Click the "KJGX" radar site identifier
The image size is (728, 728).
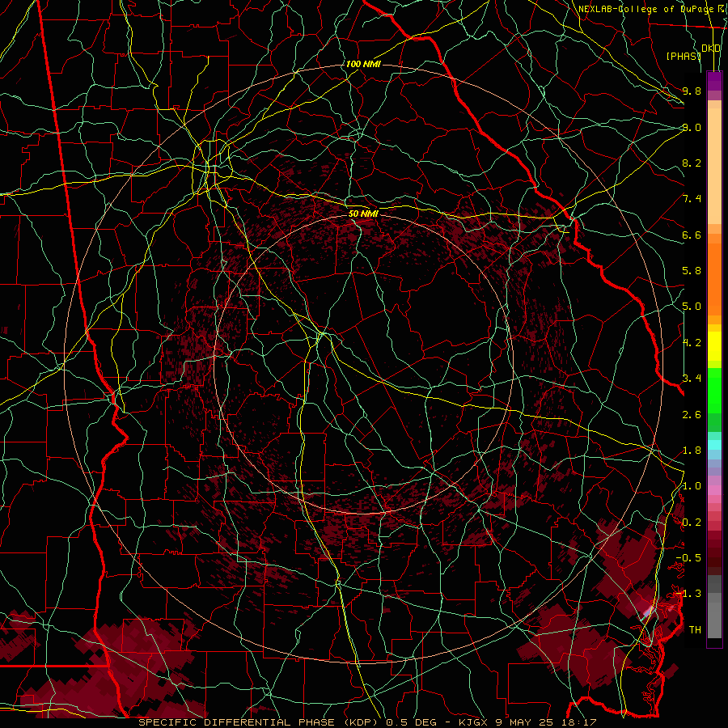coord(472,722)
